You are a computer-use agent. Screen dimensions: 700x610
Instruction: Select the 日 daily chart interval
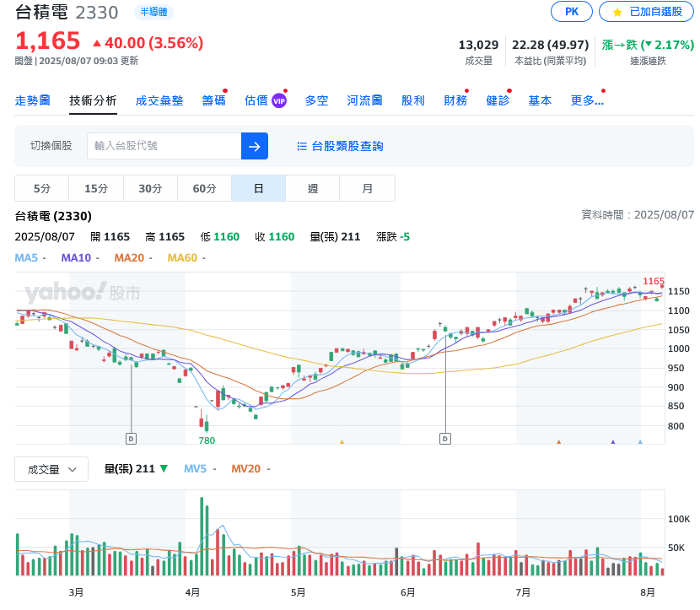258,188
